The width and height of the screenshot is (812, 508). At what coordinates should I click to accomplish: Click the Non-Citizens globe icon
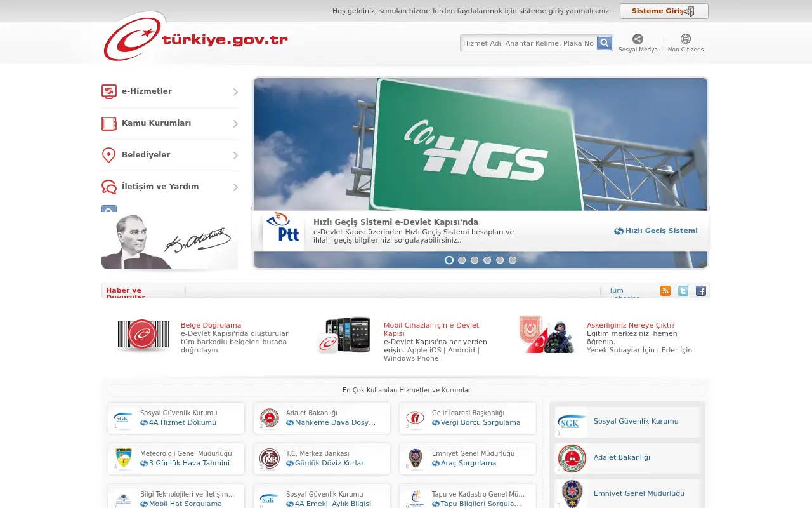685,39
